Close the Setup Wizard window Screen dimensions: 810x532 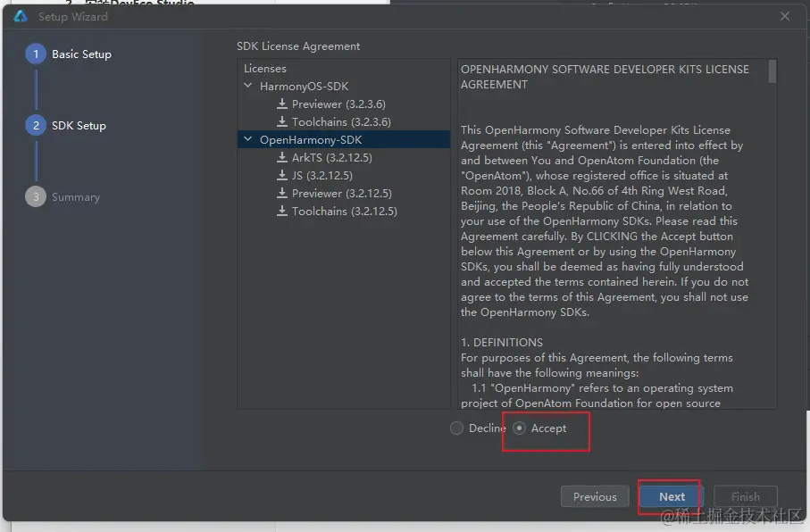[x=785, y=17]
